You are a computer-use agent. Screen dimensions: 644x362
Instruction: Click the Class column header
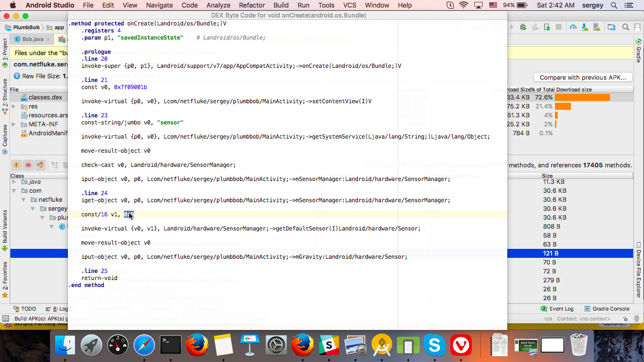[17, 176]
